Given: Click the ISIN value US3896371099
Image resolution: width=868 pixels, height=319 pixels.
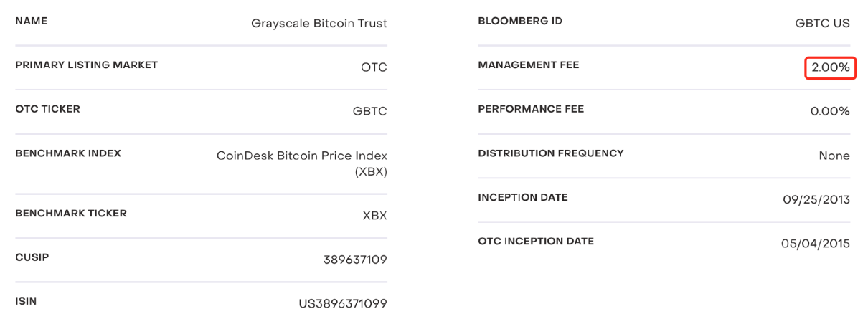Looking at the screenshot, I should click(343, 303).
